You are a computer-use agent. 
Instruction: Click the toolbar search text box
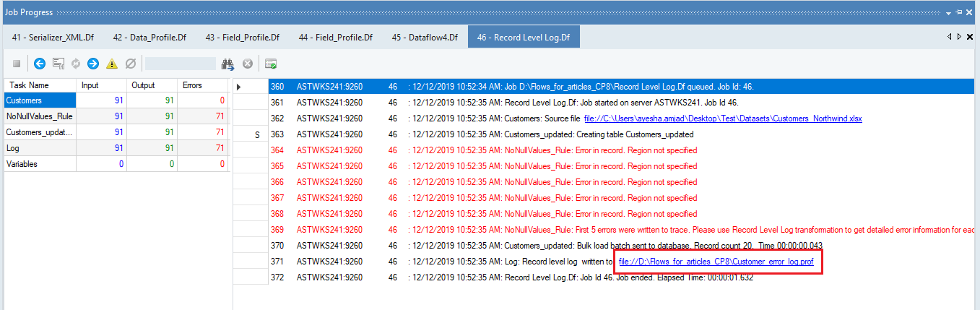click(x=181, y=64)
